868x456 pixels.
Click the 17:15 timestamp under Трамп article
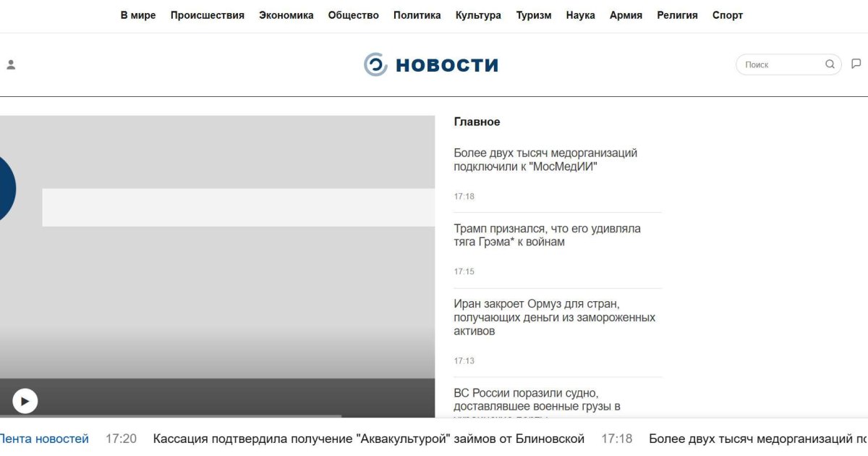[464, 271]
